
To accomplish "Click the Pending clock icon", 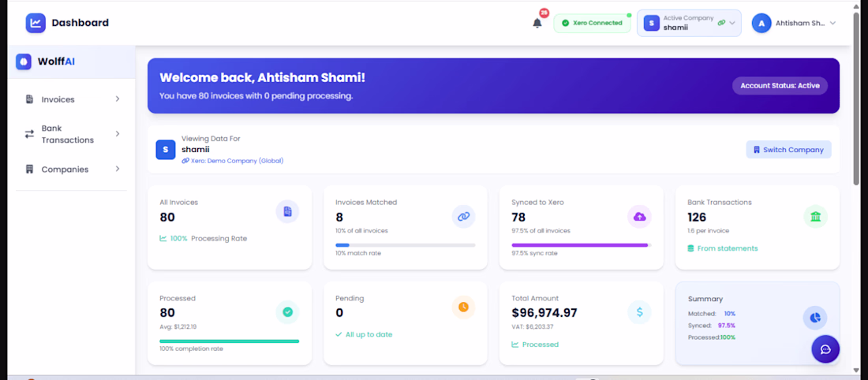I will pos(463,307).
